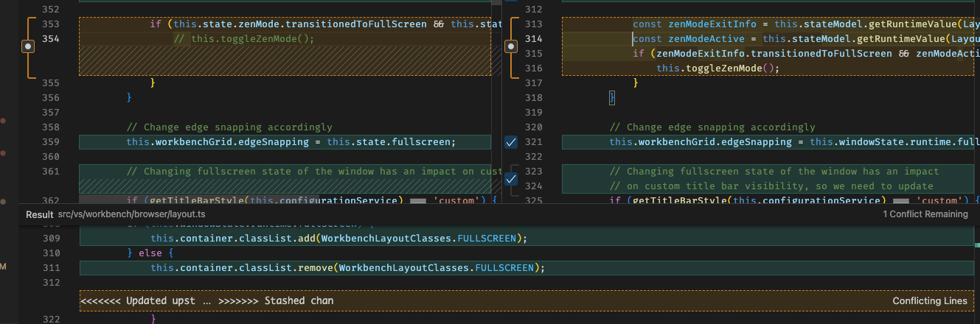This screenshot has width=980, height=324.
Task: Click line number 312 in the right pane
Action: [x=534, y=10]
